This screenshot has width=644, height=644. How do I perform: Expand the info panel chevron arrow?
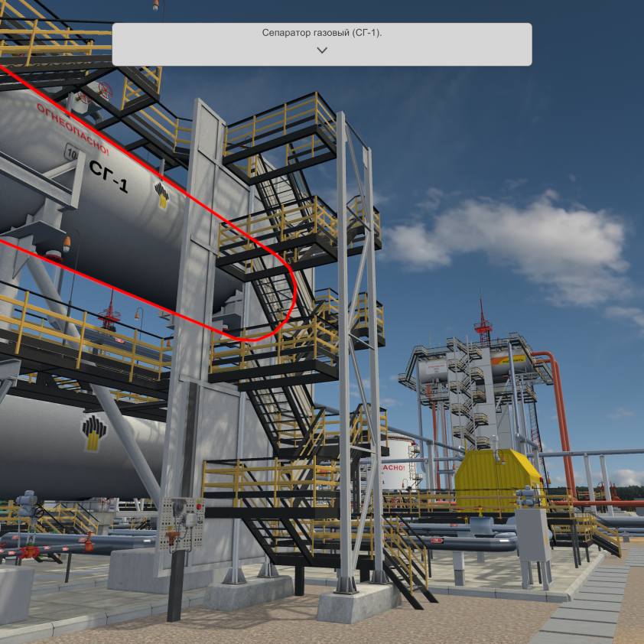click(x=322, y=50)
